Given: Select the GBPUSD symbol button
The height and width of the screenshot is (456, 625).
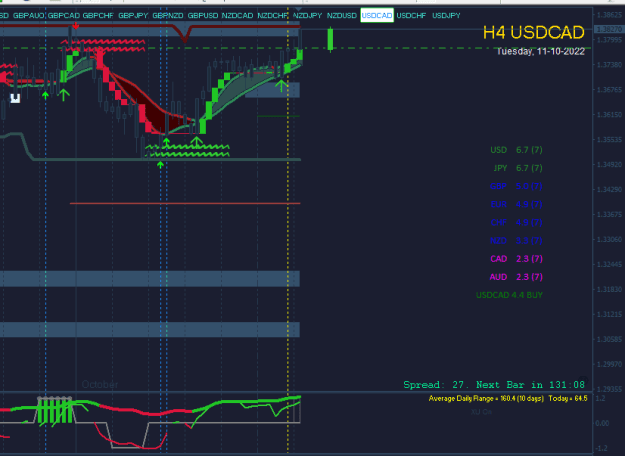Looking at the screenshot, I should pyautogui.click(x=203, y=16).
